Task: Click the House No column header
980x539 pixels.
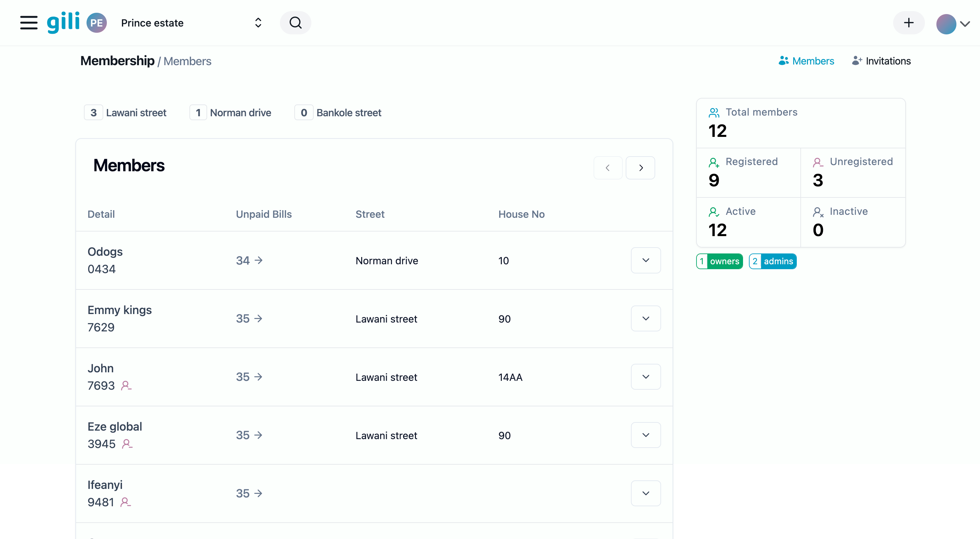Action: point(521,214)
